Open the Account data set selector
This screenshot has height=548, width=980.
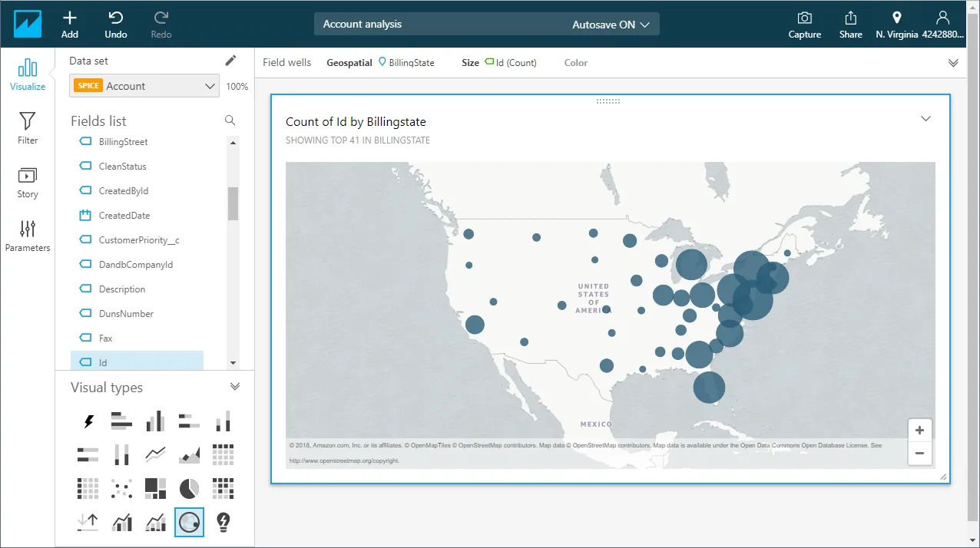(x=144, y=85)
